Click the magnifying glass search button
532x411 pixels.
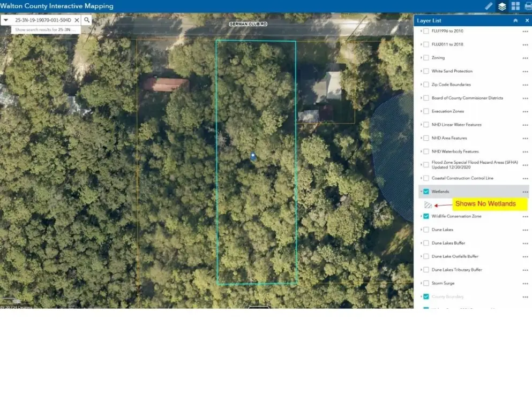point(87,20)
